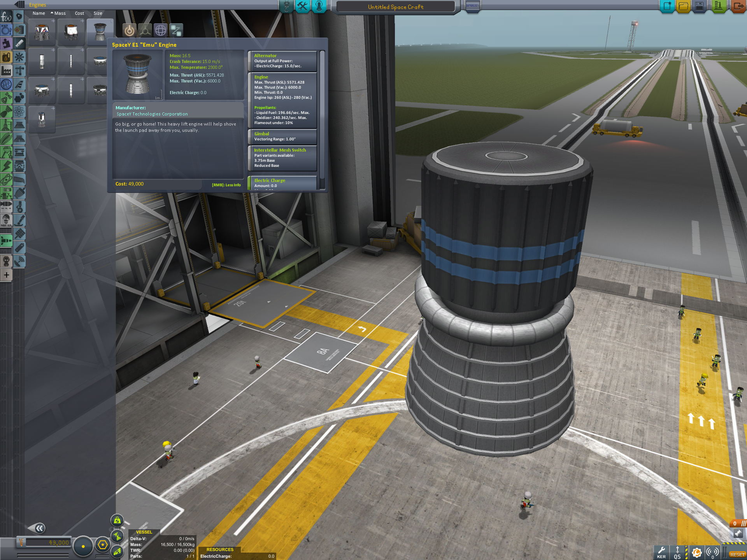Open the Pods parts subcategory
The width and height of the screenshot is (747, 560).
click(19, 17)
